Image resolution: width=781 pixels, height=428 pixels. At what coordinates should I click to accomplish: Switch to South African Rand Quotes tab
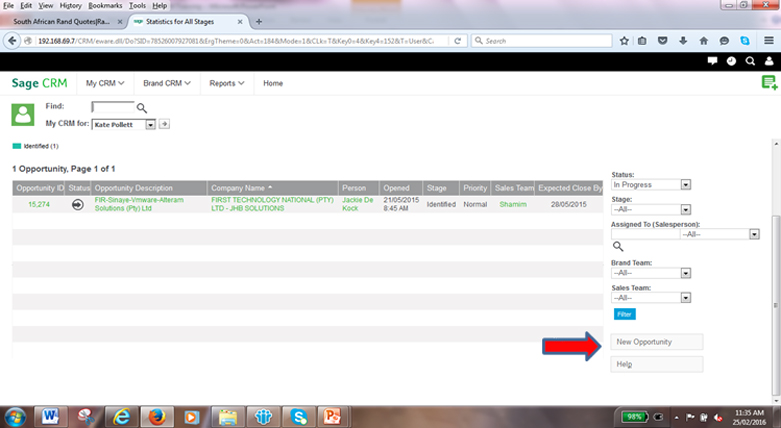click(62, 21)
